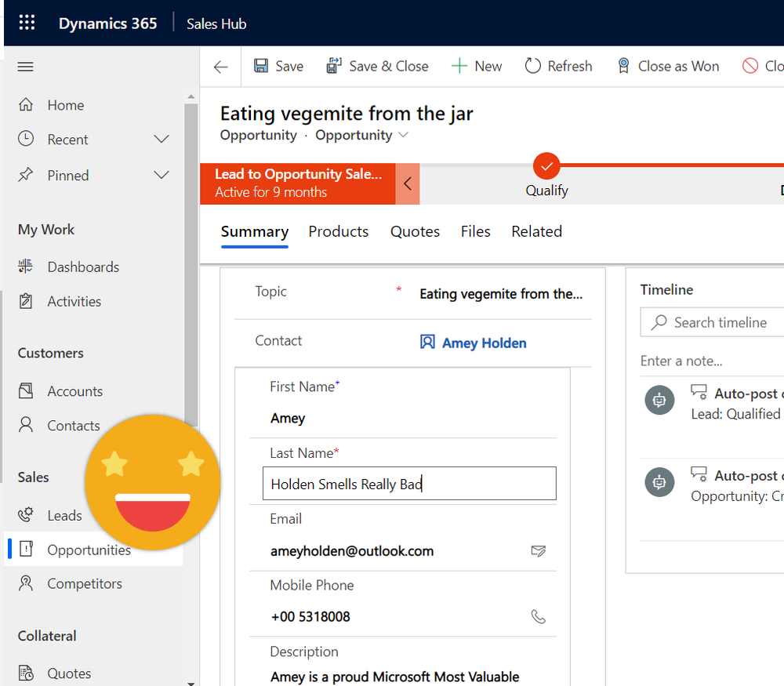Switch to the Products tab
Viewport: 784px width, 686px height.
pyautogui.click(x=339, y=231)
